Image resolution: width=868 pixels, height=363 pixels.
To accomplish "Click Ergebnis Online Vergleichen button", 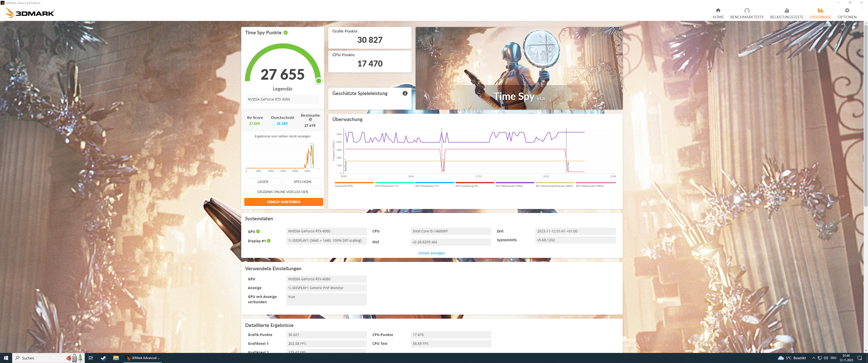I will pos(282,192).
